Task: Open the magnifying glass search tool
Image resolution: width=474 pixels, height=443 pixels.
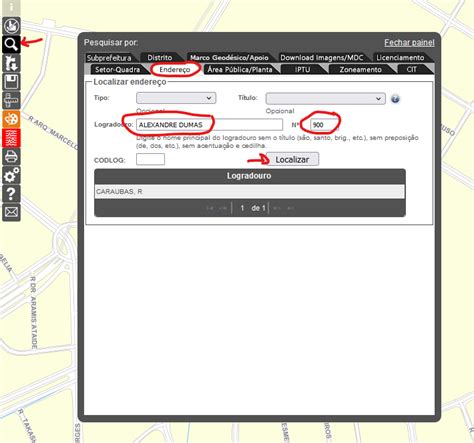Action: (11, 44)
